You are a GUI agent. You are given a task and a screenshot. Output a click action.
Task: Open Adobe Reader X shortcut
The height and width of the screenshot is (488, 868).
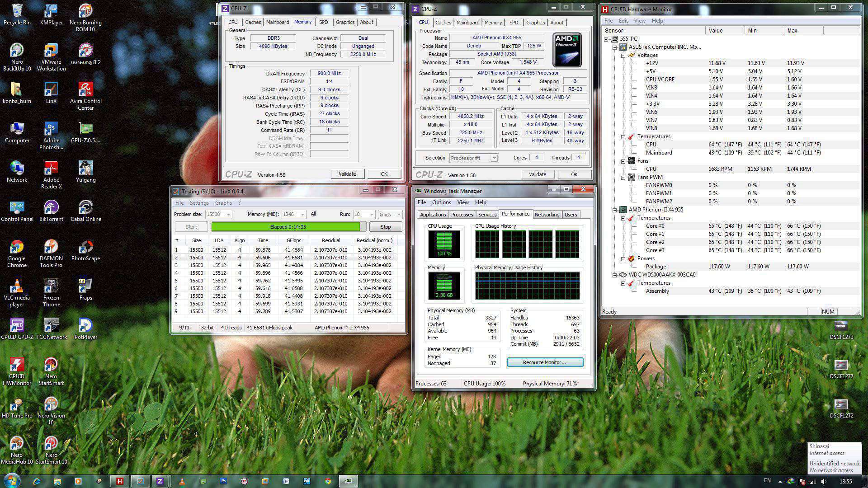tap(51, 175)
